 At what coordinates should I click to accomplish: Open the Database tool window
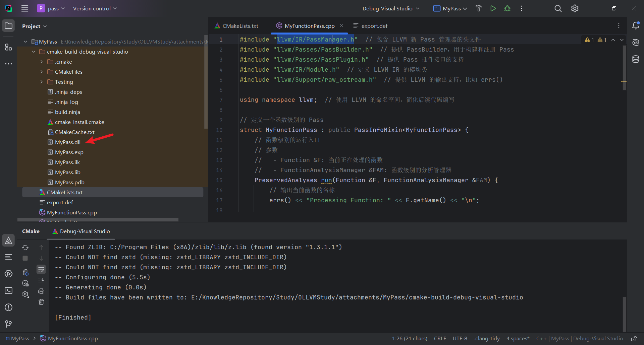tap(636, 60)
